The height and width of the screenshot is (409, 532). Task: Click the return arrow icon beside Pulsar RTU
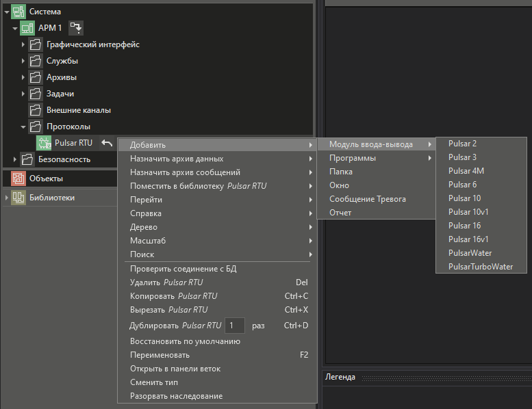[x=107, y=143]
